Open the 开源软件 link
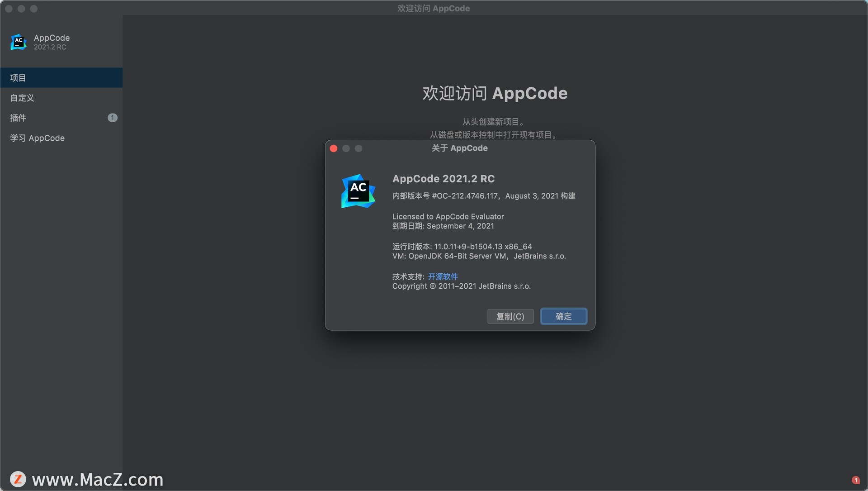The height and width of the screenshot is (491, 868). coord(443,276)
